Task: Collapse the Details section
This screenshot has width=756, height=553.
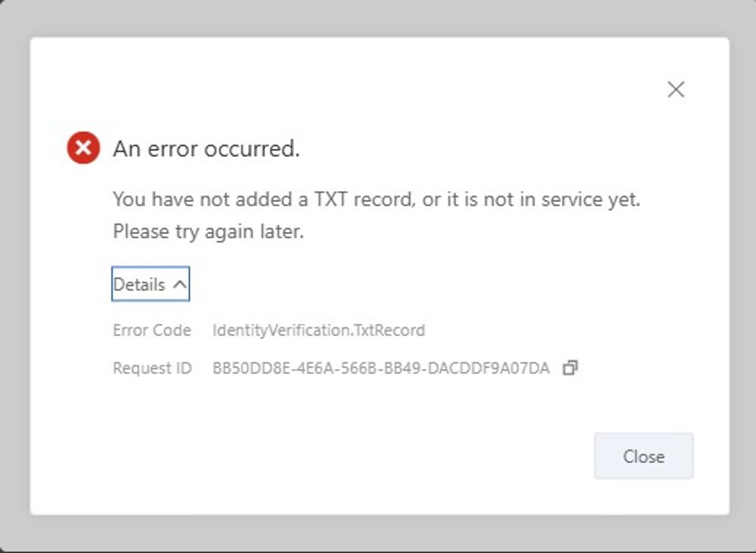Action: coord(150,284)
